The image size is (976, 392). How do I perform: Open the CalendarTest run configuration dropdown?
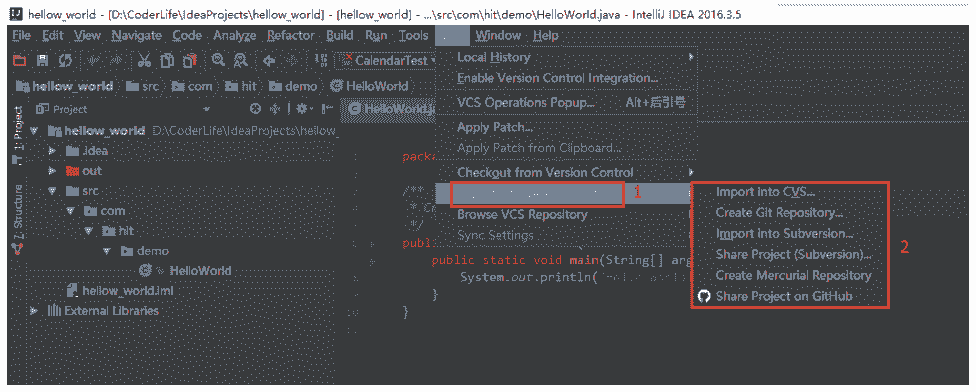pos(386,60)
